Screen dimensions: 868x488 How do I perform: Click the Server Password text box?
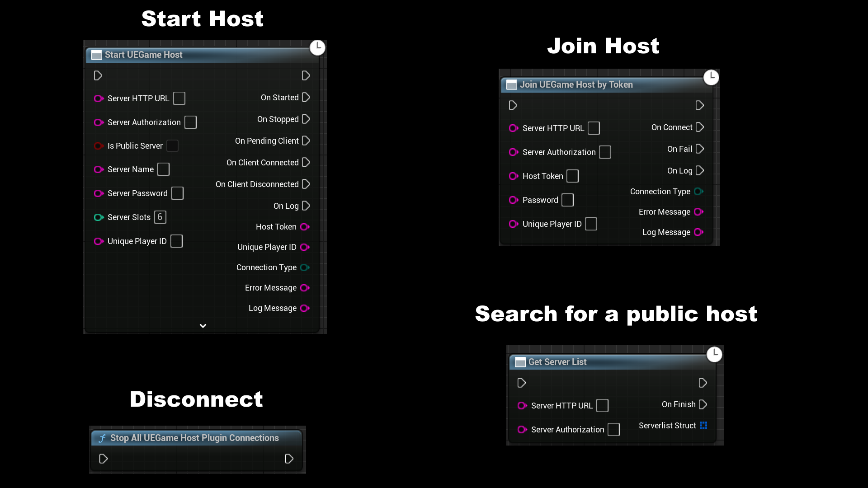point(177,193)
